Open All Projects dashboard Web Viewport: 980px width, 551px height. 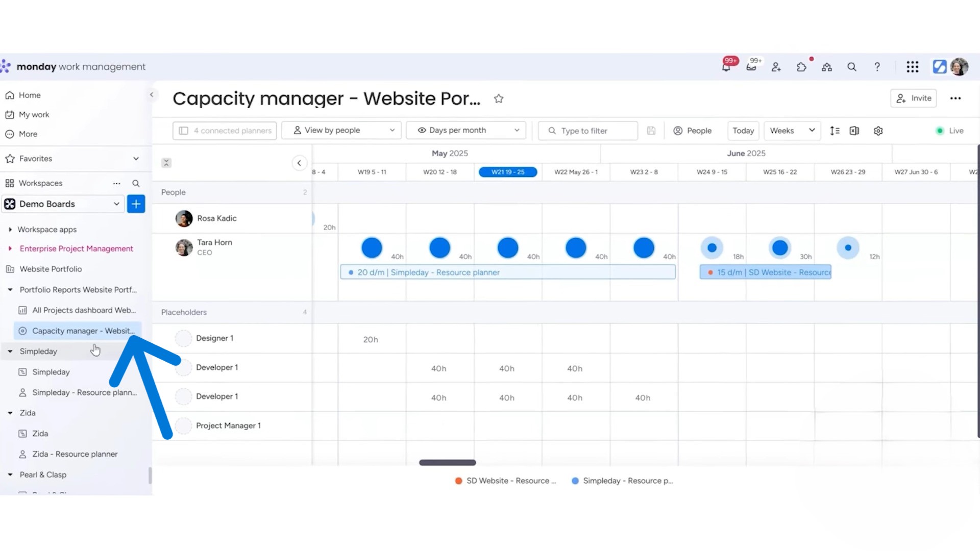84,310
